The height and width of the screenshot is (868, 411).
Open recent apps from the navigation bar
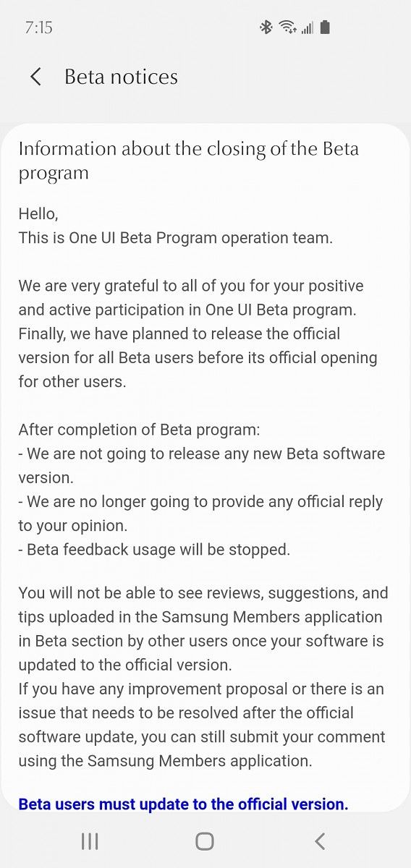(90, 841)
